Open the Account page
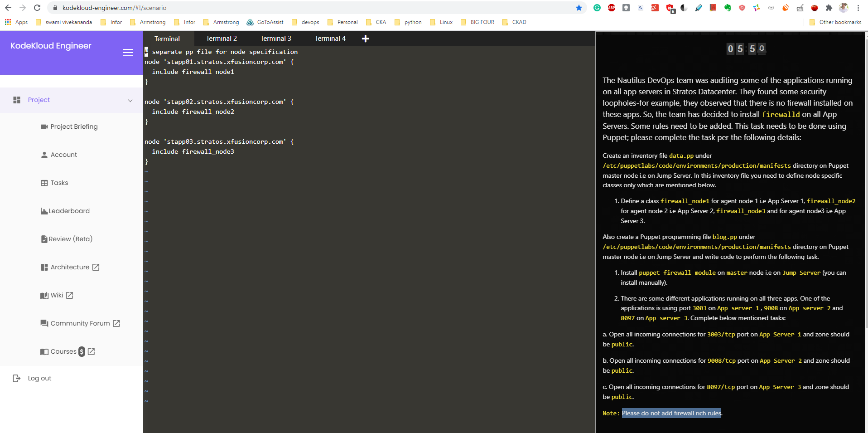This screenshot has height=433, width=868. pyautogui.click(x=63, y=155)
